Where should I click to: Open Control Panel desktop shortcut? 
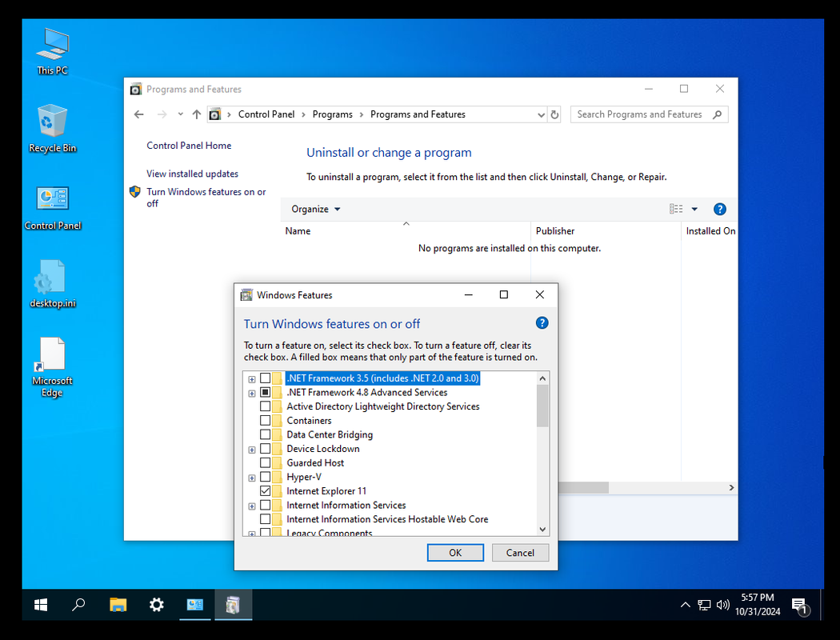pyautogui.click(x=53, y=208)
